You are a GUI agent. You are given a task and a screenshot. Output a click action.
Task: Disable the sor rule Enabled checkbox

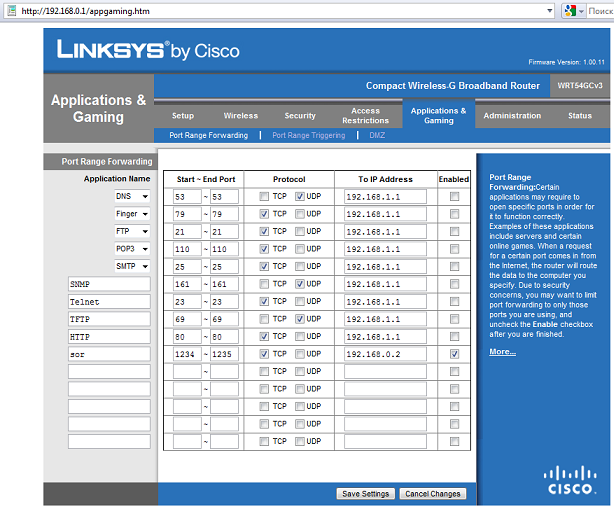(x=454, y=354)
